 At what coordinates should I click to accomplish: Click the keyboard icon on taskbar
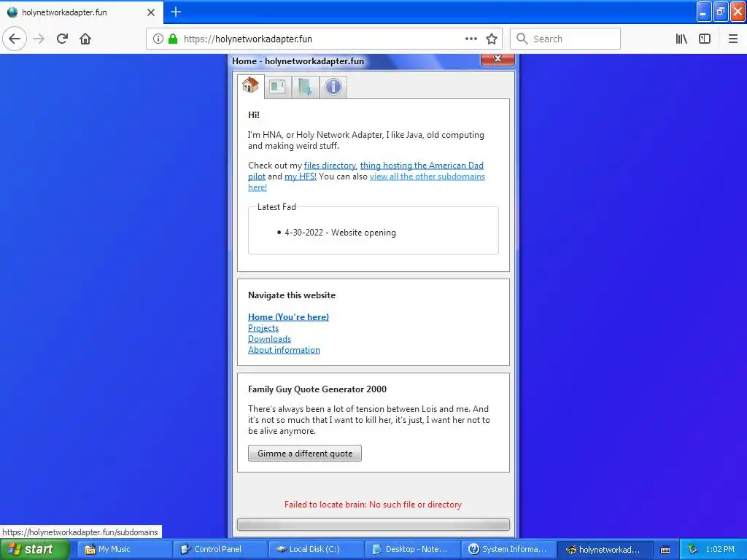click(665, 550)
